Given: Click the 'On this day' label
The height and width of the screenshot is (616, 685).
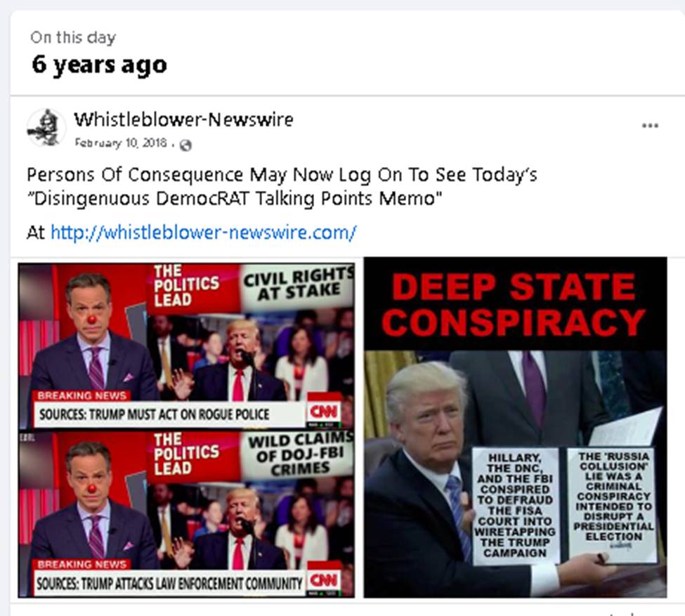Looking at the screenshot, I should [x=73, y=37].
